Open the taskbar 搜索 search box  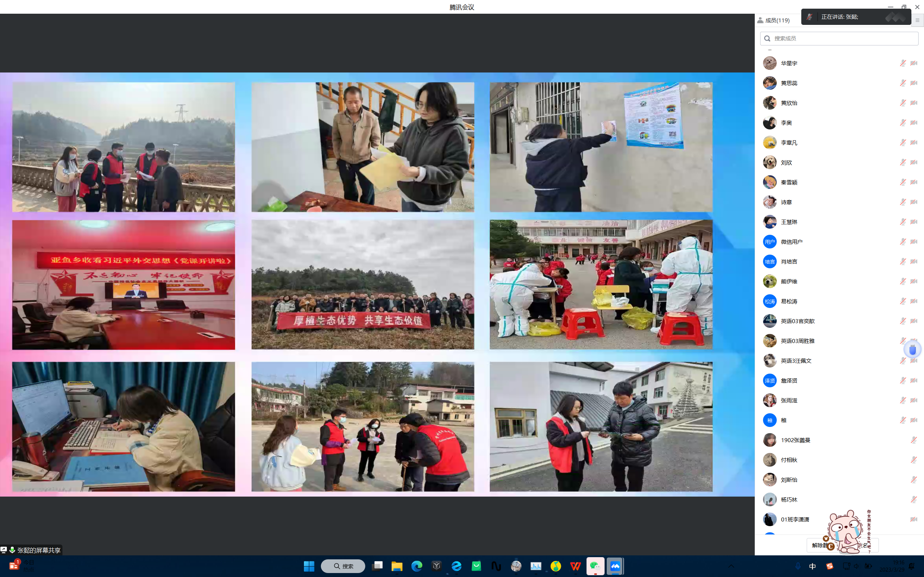(x=343, y=566)
